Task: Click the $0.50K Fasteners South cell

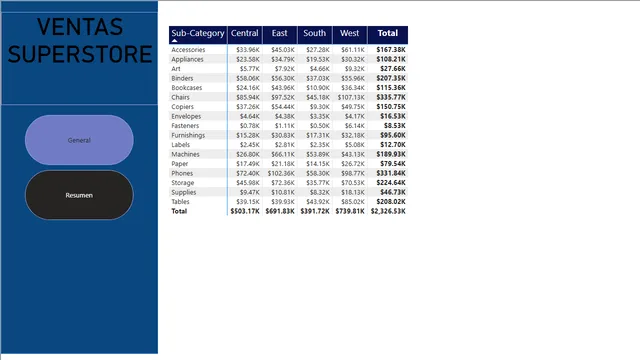Action: tap(320, 126)
